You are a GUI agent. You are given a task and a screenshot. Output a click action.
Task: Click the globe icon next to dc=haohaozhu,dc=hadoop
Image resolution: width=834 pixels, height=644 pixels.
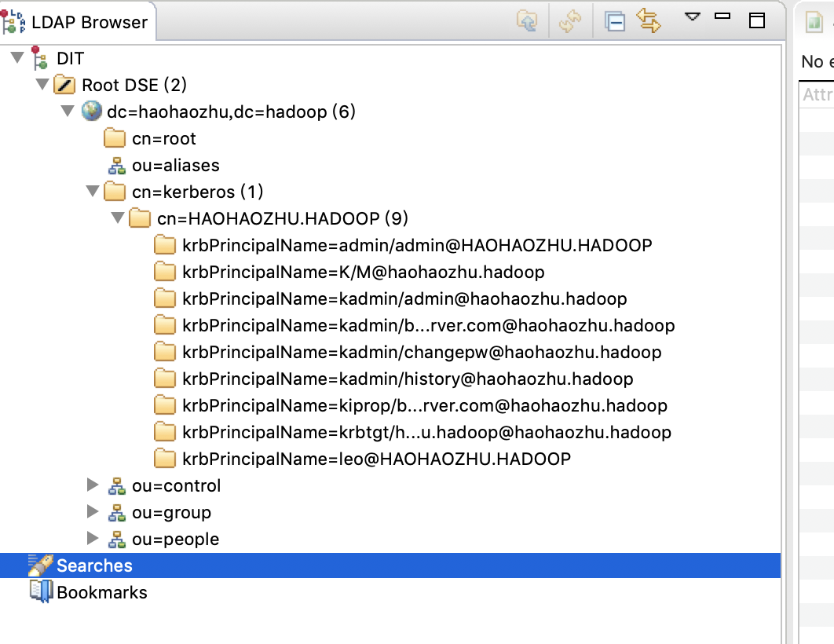[x=92, y=112]
